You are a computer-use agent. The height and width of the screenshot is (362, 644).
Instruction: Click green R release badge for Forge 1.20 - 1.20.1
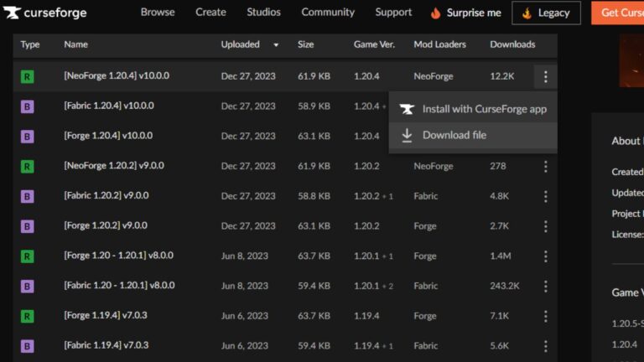[x=28, y=256]
